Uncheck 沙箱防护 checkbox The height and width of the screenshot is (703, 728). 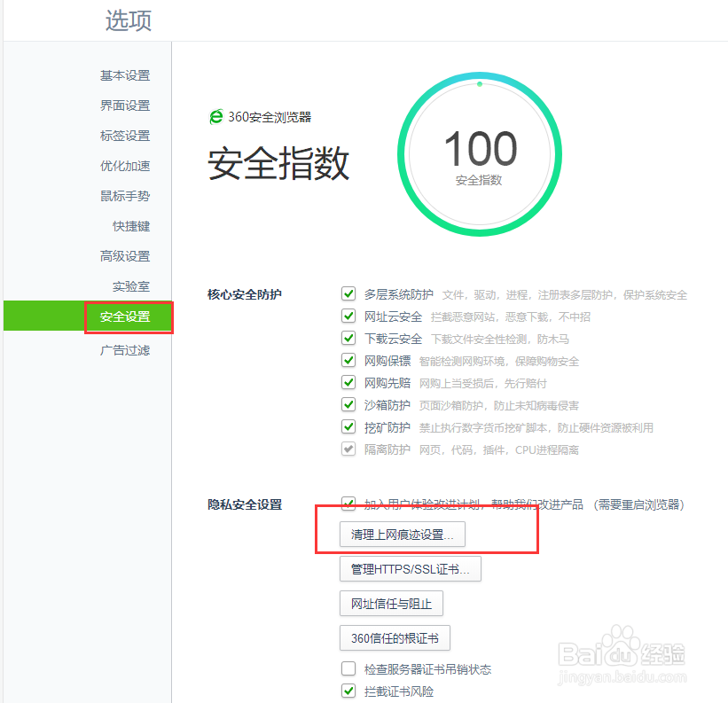click(x=348, y=404)
